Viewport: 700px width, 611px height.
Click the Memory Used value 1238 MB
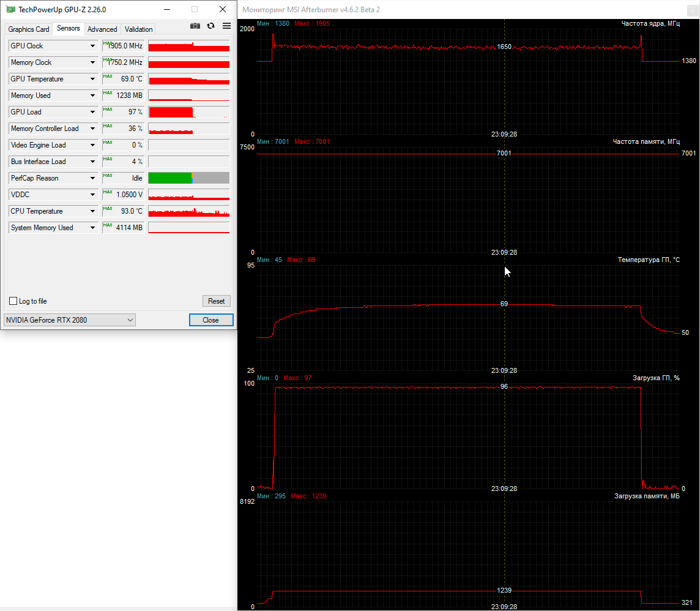point(123,96)
